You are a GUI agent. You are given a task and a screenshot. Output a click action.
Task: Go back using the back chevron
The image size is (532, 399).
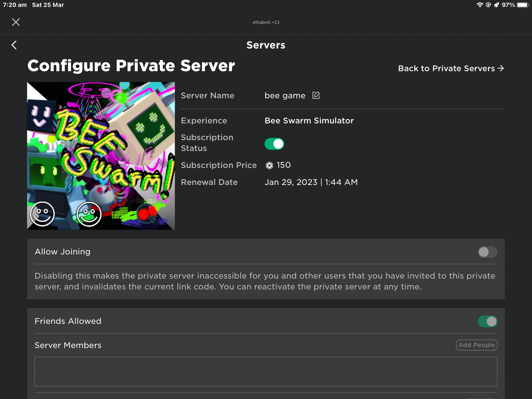click(14, 45)
